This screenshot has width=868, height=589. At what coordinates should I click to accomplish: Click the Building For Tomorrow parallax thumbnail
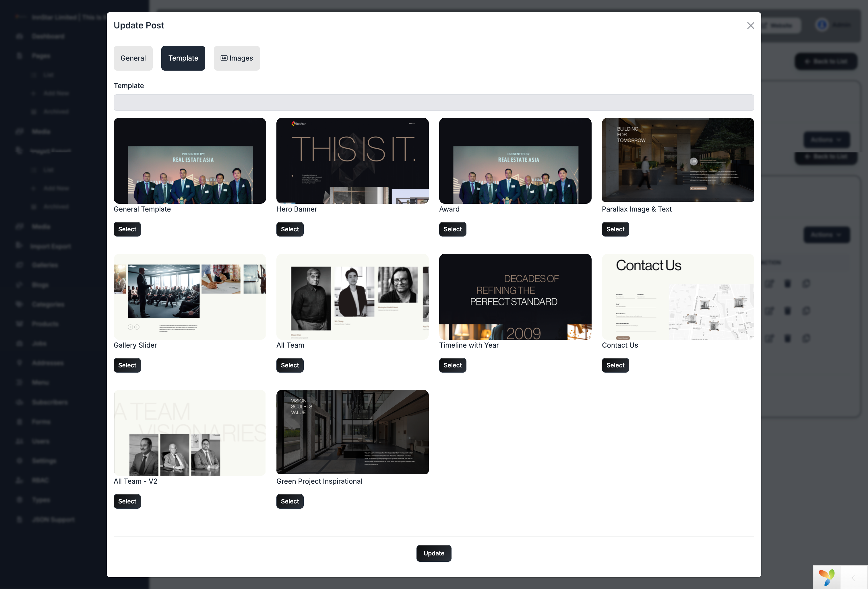(x=678, y=160)
